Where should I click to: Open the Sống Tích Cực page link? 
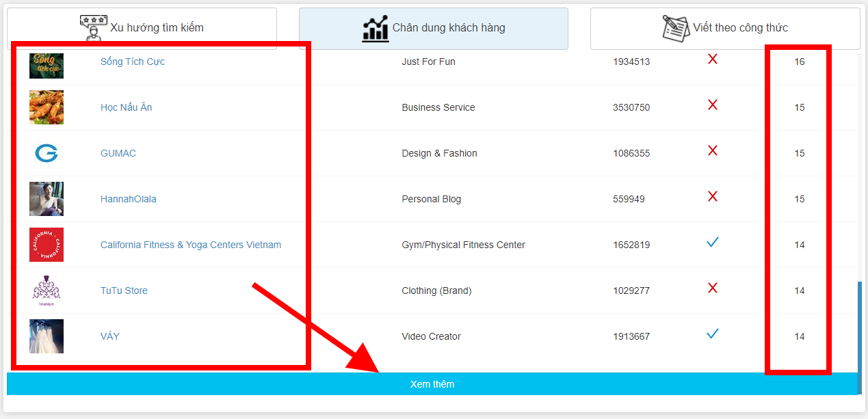(x=133, y=62)
